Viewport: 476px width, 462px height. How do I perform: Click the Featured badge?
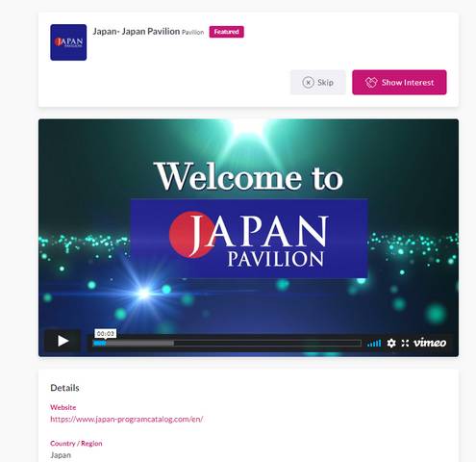pyautogui.click(x=226, y=32)
